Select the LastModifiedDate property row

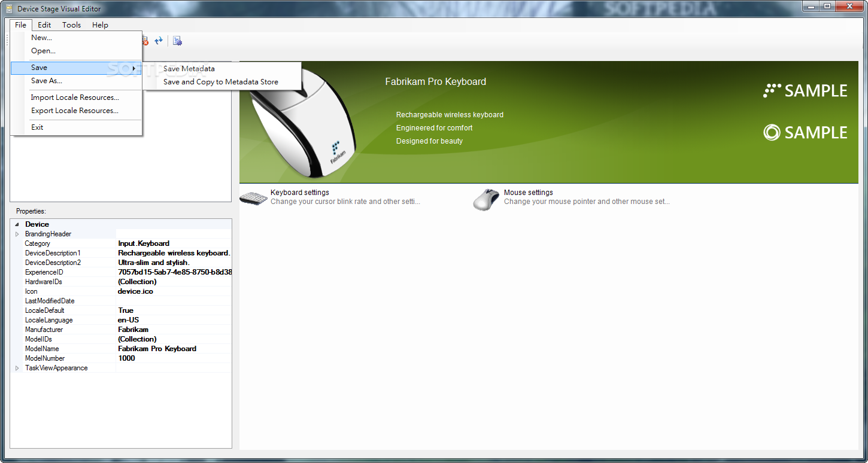pos(121,301)
